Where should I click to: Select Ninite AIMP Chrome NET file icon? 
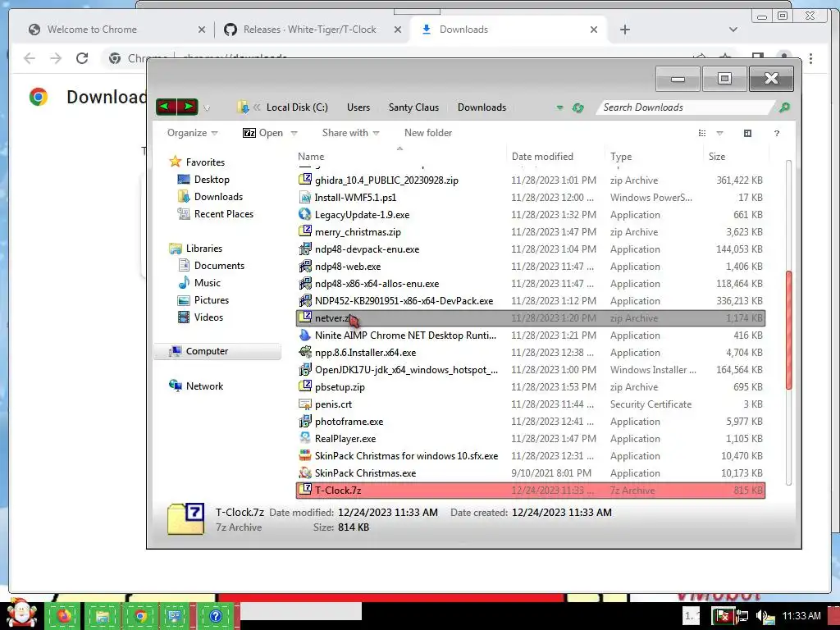pos(305,335)
